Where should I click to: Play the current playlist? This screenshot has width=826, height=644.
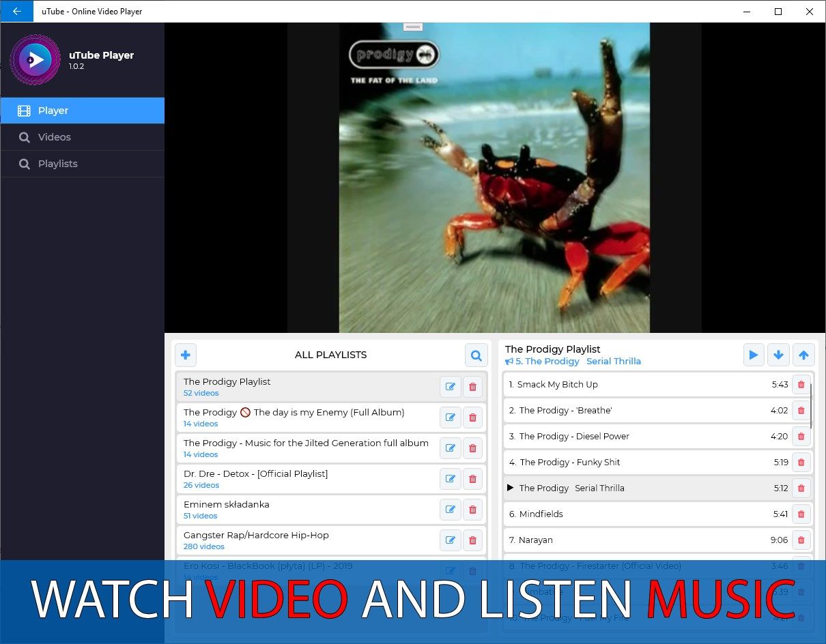[754, 355]
